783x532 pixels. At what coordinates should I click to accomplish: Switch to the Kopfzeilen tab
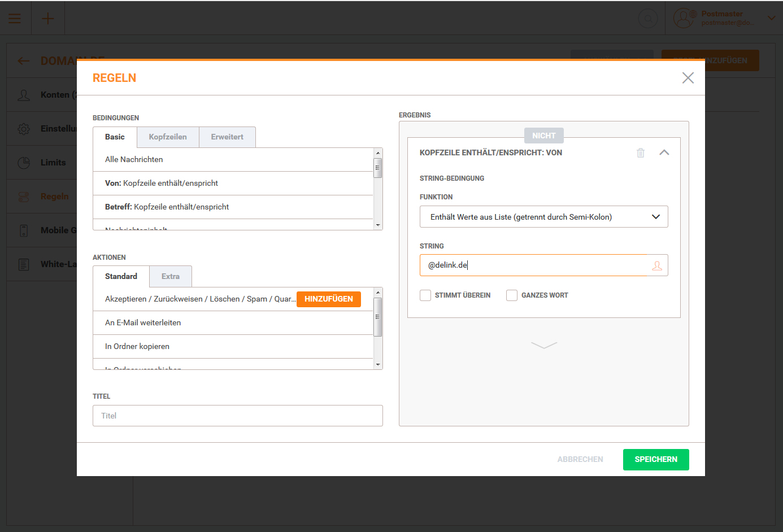[168, 137]
